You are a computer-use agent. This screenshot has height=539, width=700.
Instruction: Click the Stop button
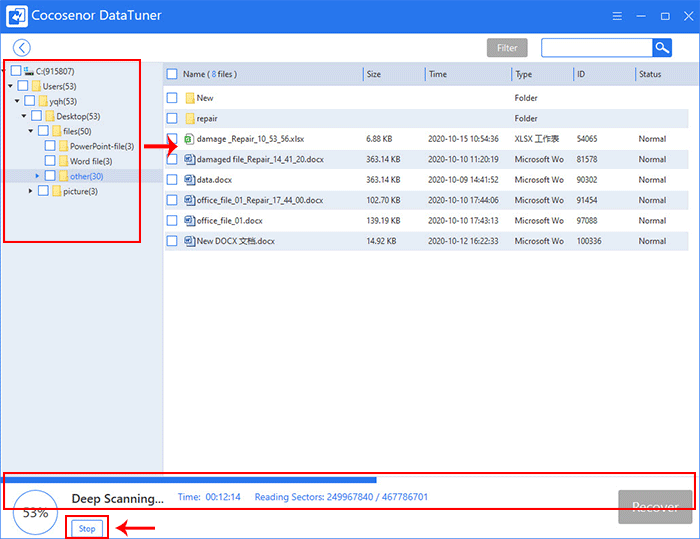tap(87, 528)
